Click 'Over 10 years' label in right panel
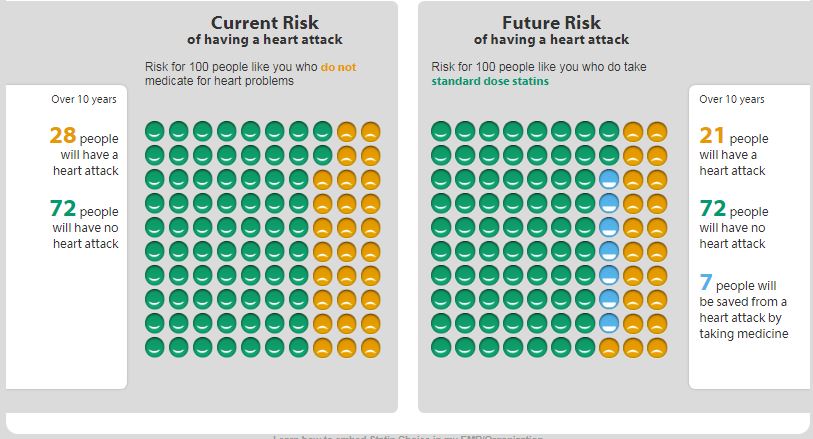 (x=732, y=99)
